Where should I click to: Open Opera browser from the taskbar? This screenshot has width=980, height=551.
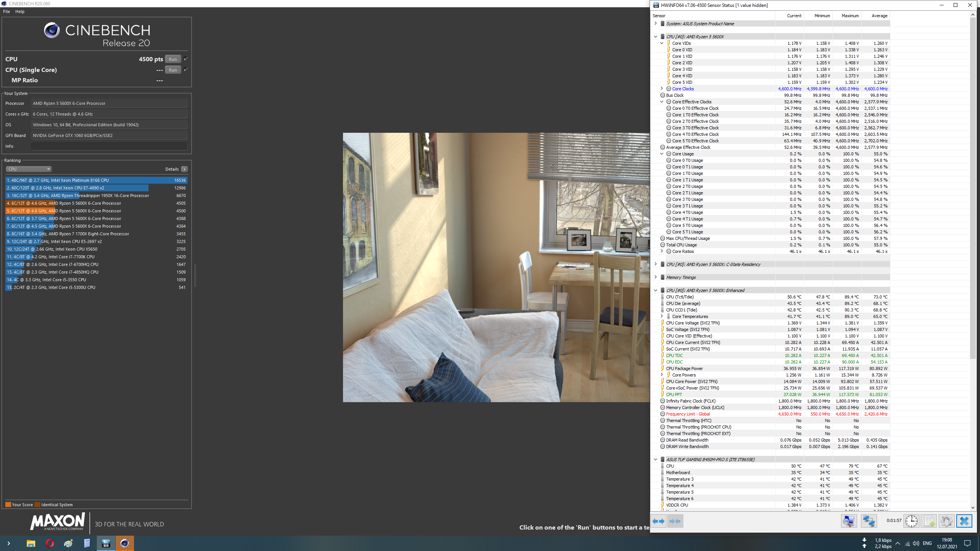coord(50,543)
